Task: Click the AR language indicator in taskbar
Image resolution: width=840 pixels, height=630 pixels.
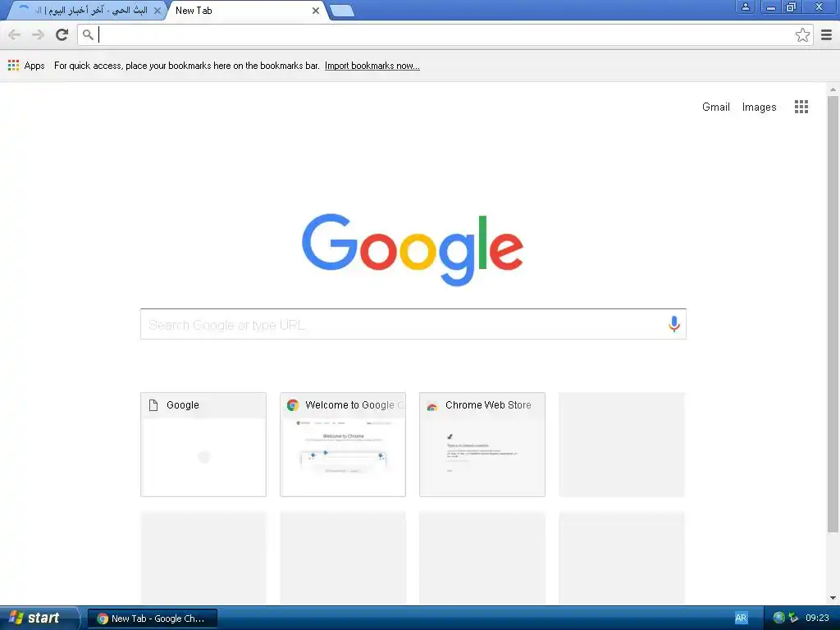Action: [x=741, y=619]
